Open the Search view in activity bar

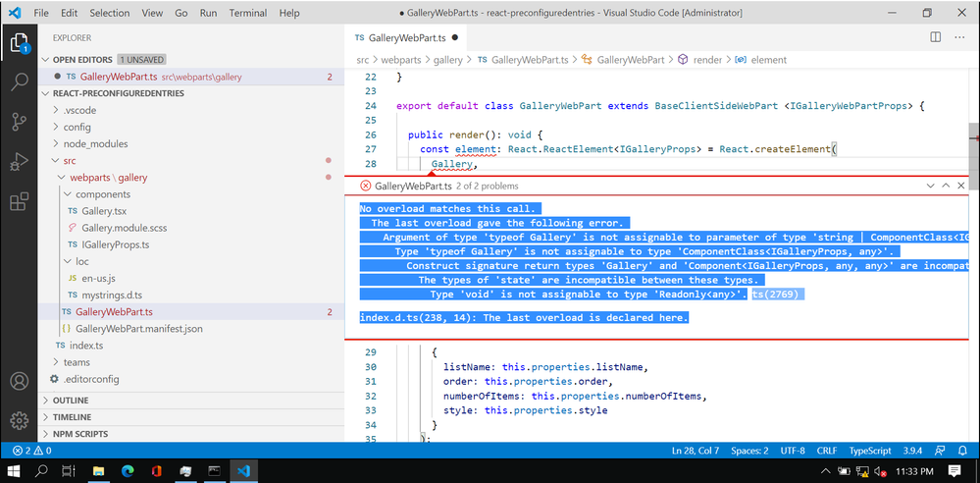click(x=19, y=81)
